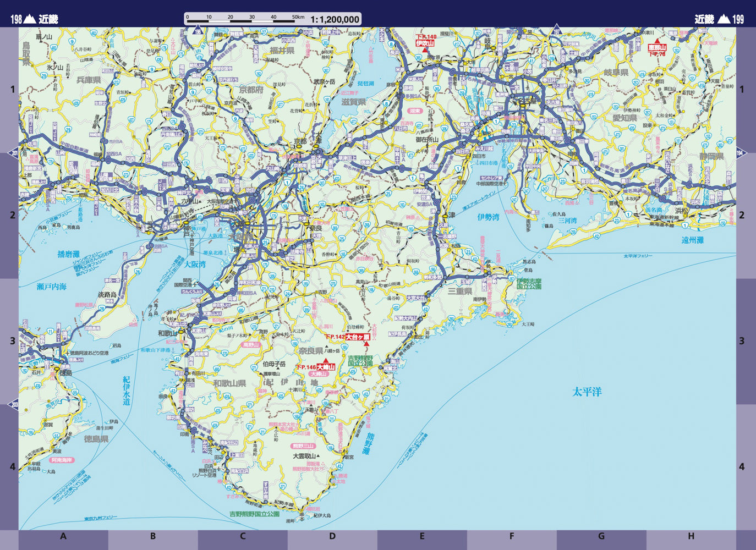Click the 遠州灘 sea label
The image size is (756, 550).
click(x=693, y=240)
